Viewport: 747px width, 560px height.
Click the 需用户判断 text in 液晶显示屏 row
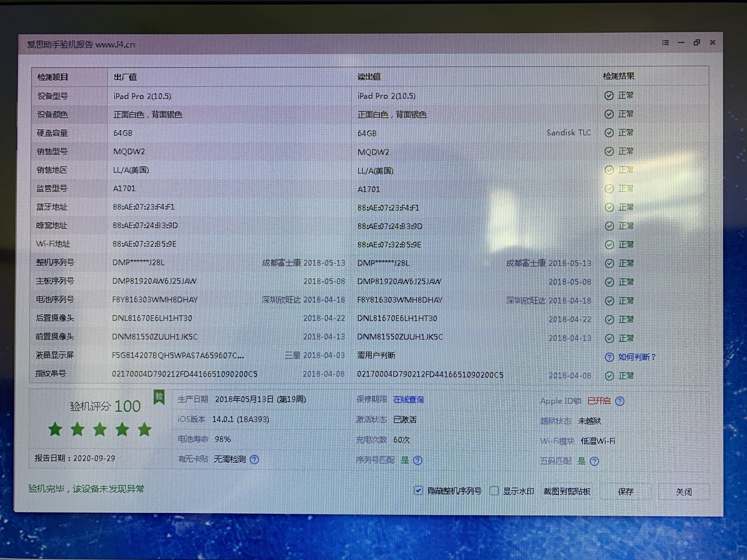(x=376, y=355)
